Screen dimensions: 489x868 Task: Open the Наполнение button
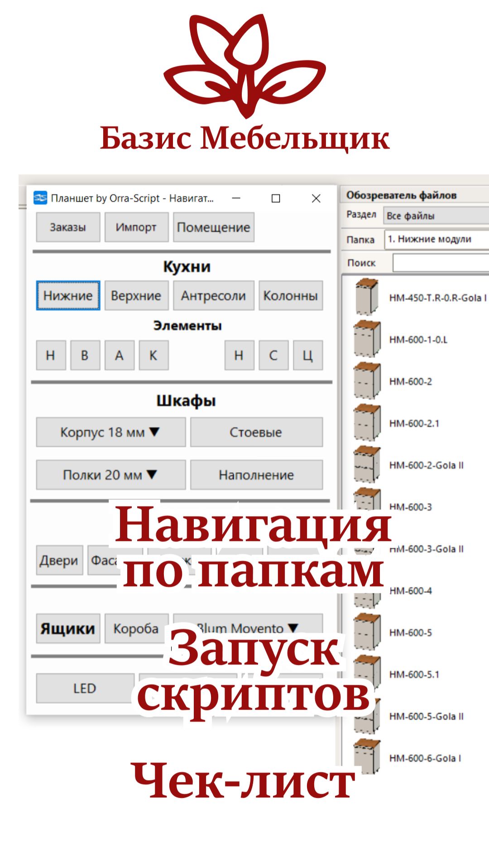(256, 474)
